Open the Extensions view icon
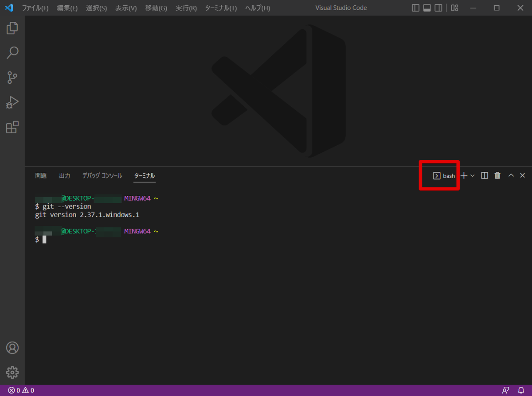The height and width of the screenshot is (396, 532). point(12,128)
